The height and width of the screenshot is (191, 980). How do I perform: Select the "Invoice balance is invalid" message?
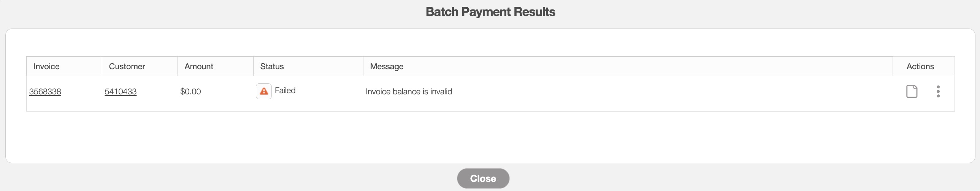[409, 92]
